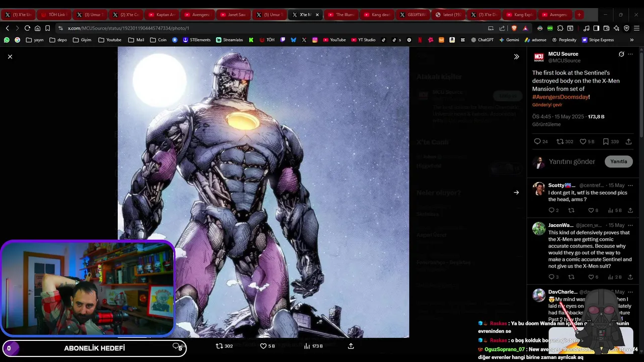Open the Gemini bookmark

tap(509, 40)
